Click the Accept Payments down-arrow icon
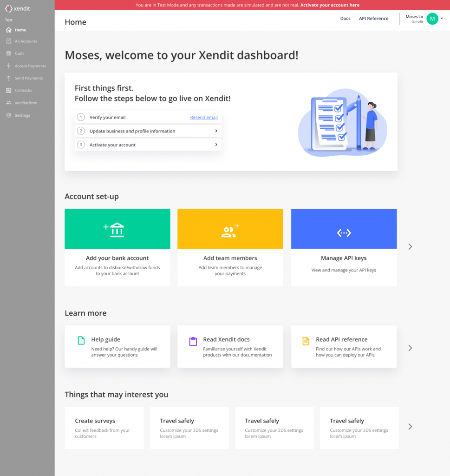Viewport: 450px width, 476px height. [9, 66]
